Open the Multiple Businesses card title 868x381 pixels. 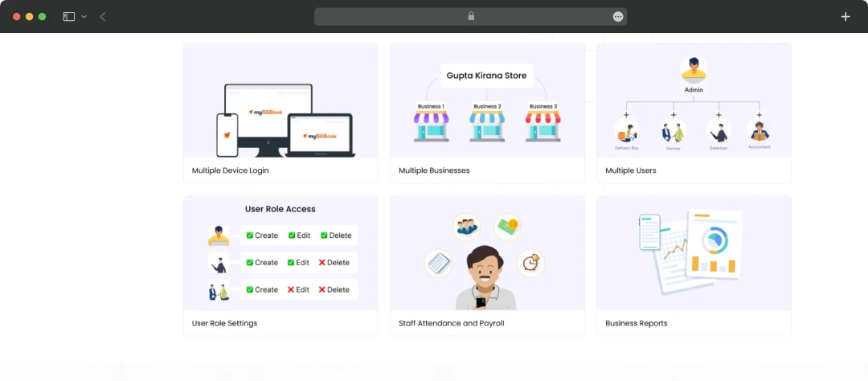434,170
